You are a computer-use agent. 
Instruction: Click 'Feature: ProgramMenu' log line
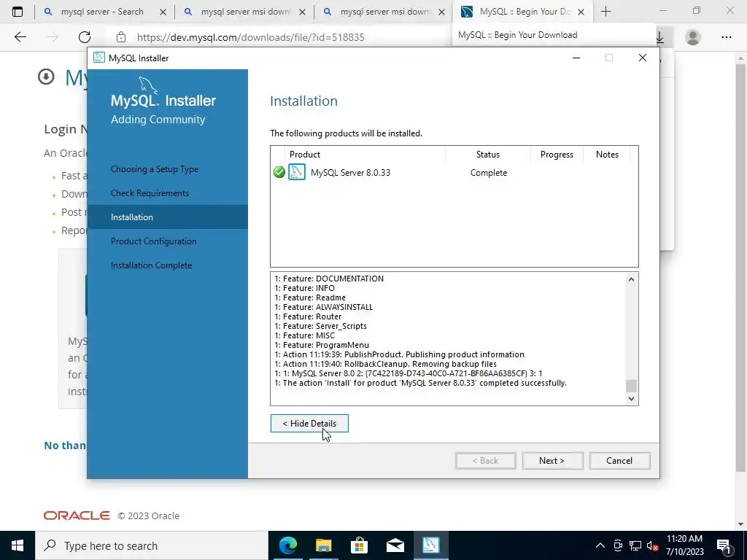tap(322, 345)
